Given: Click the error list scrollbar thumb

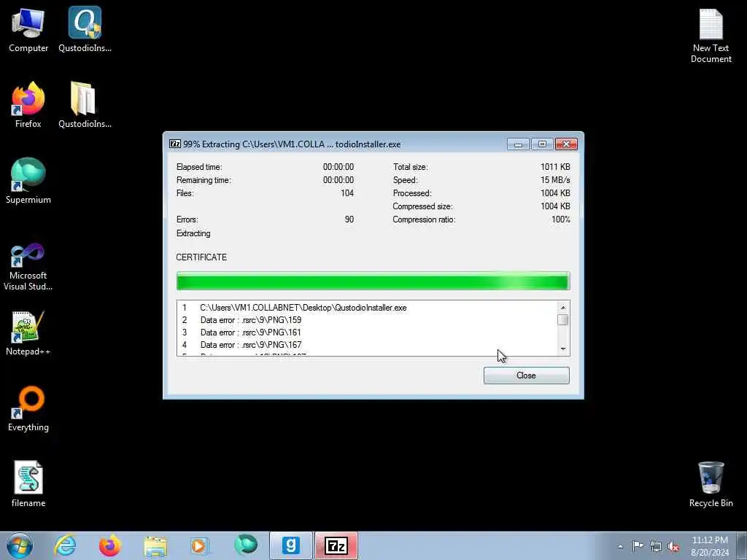Looking at the screenshot, I should pyautogui.click(x=562, y=319).
